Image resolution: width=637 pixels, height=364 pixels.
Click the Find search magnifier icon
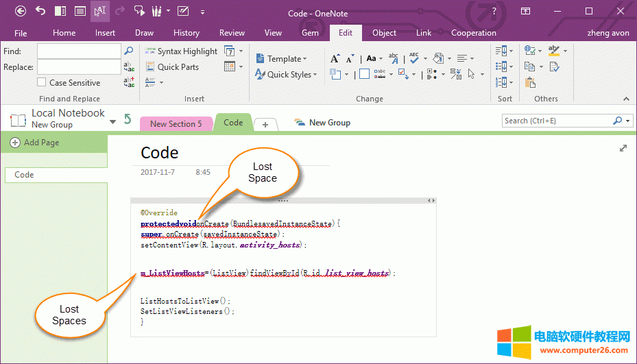coord(128,51)
